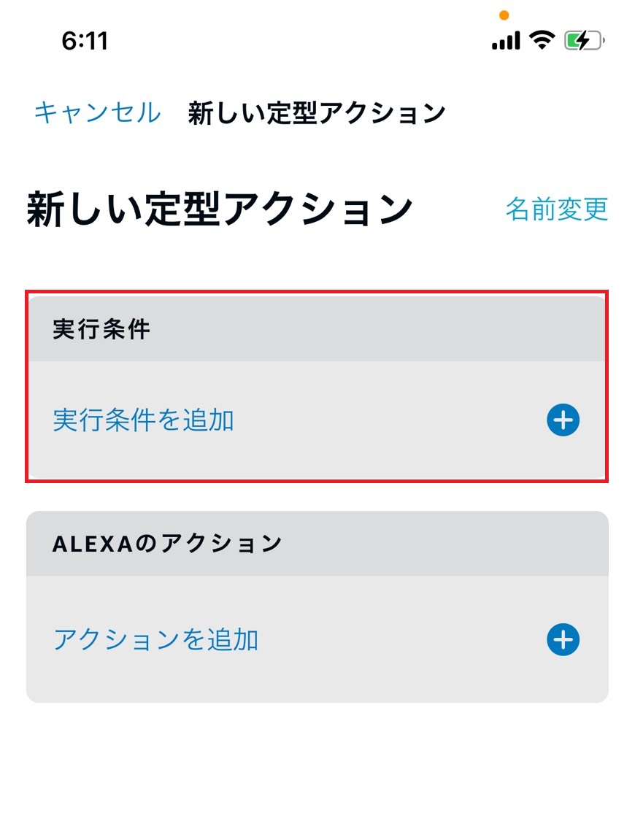Viewport: 635px width, 840px height.
Task: Rename the routine via 名前変更
Action: click(x=557, y=209)
